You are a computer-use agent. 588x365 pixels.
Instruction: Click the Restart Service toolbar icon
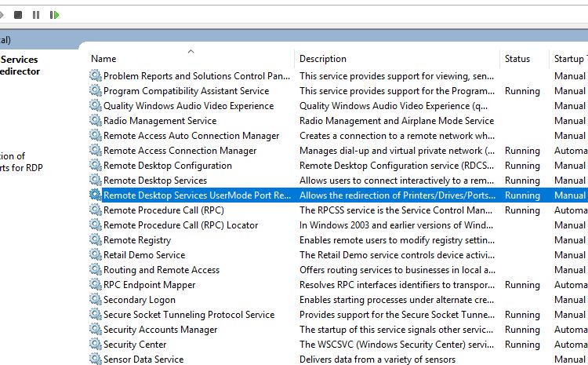54,15
